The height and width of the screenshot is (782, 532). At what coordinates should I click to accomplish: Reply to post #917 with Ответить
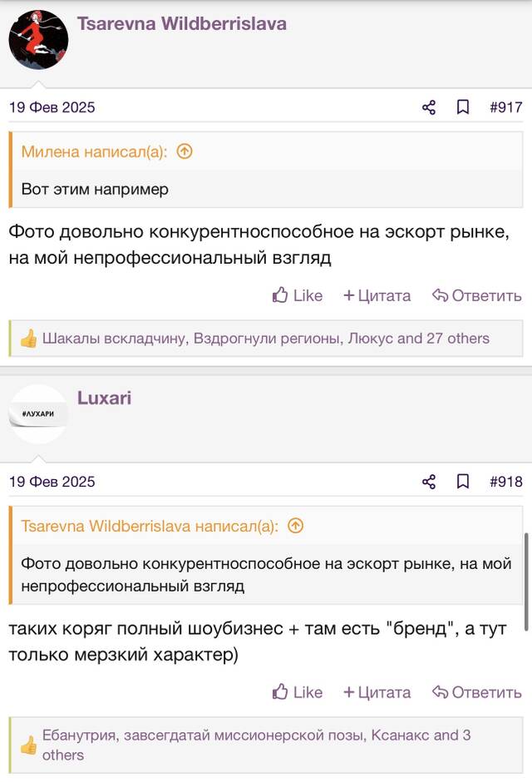tap(476, 295)
